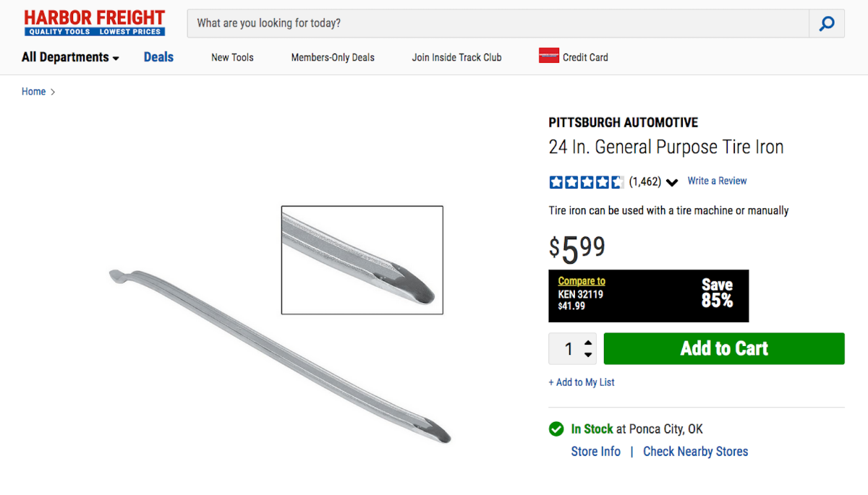
Task: Expand the All Departments dropdown
Action: coord(70,57)
